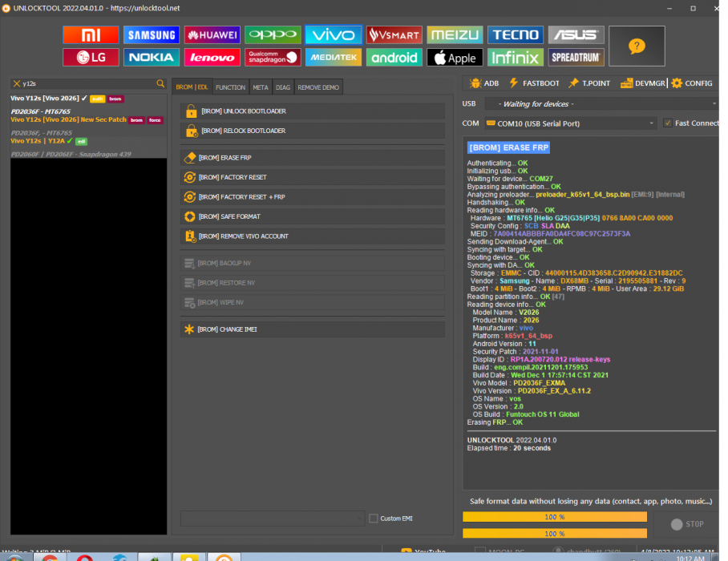Select the Android brand icon
Image resolution: width=728 pixels, height=561 pixels.
point(394,57)
